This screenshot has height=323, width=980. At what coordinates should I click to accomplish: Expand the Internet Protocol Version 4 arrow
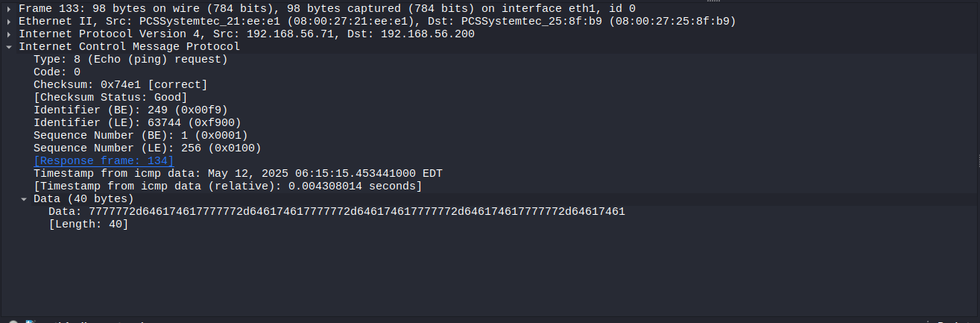tap(8, 34)
